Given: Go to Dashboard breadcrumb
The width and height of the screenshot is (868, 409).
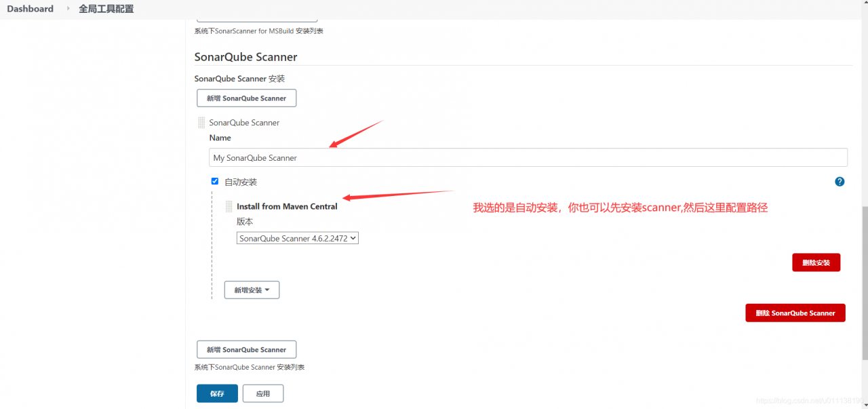Looking at the screenshot, I should (30, 9).
